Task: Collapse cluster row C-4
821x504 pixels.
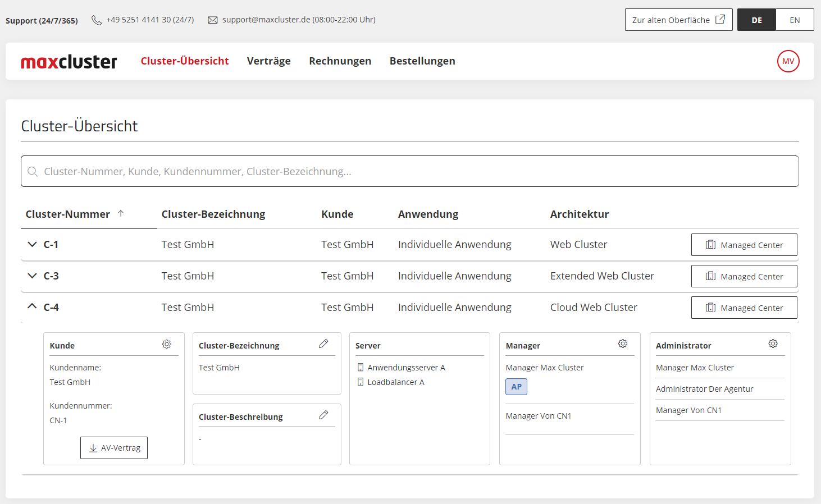Action: 32,306
